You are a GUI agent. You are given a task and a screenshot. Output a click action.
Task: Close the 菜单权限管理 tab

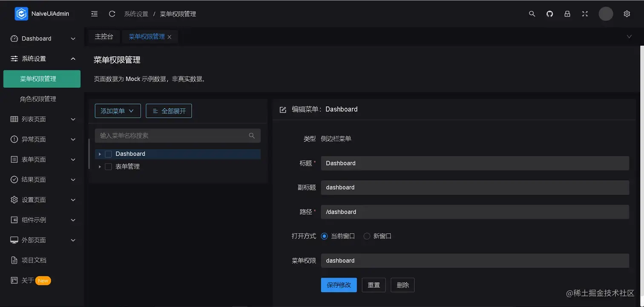click(170, 37)
